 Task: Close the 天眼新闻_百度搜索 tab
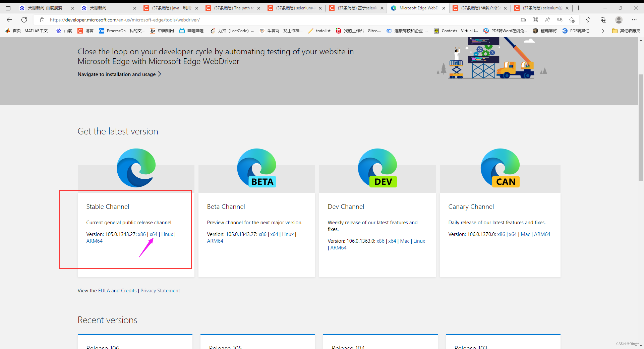(72, 8)
